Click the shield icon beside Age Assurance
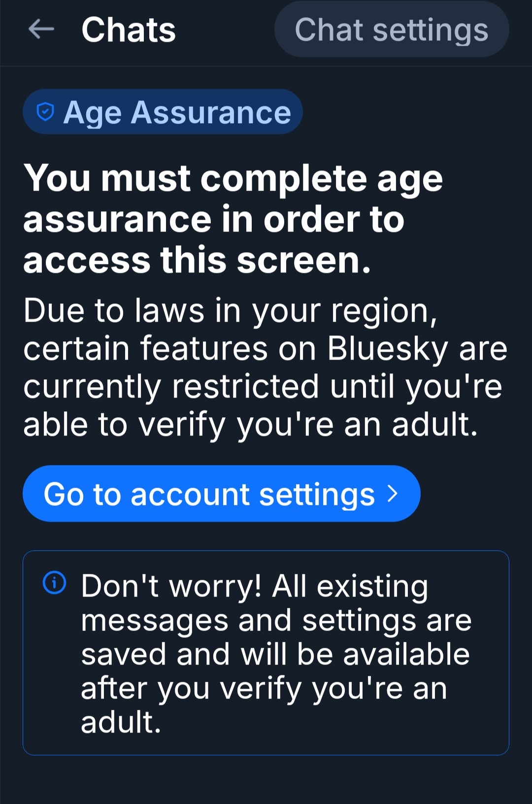532x804 pixels. [45, 112]
